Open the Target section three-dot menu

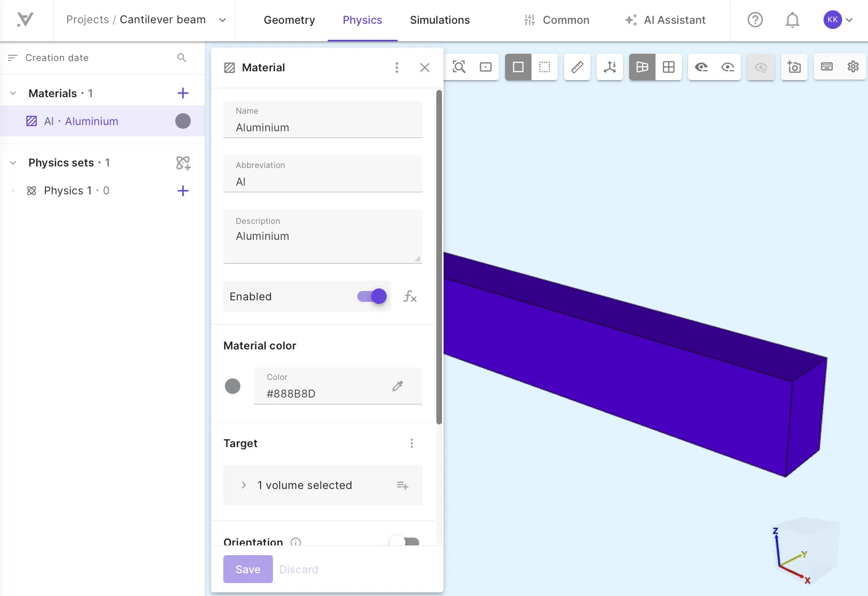coord(412,444)
